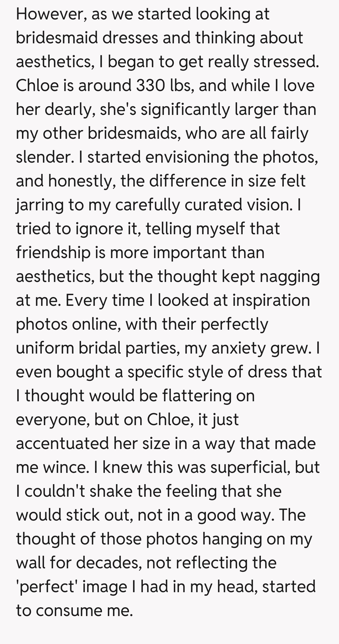Click the word "inspiration"

[x=271, y=300]
